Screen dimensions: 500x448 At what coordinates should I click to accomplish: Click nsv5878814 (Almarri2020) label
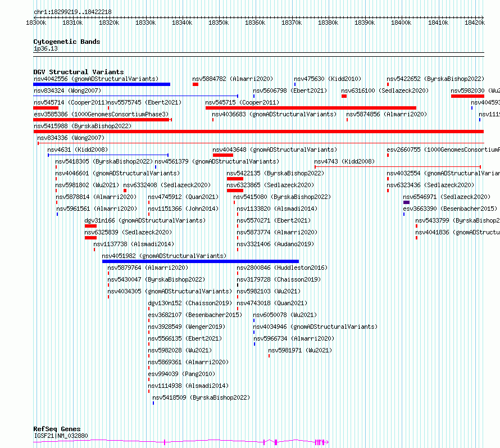96,197
